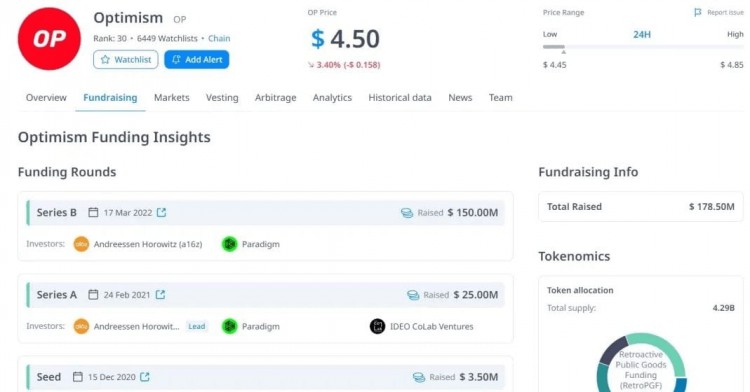Click Andreessen Horowitz logo in Series B
This screenshot has height=392, width=750.
pos(81,244)
